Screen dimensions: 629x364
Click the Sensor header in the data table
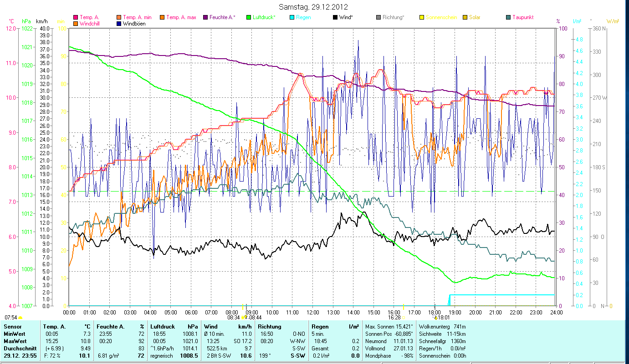point(12,326)
